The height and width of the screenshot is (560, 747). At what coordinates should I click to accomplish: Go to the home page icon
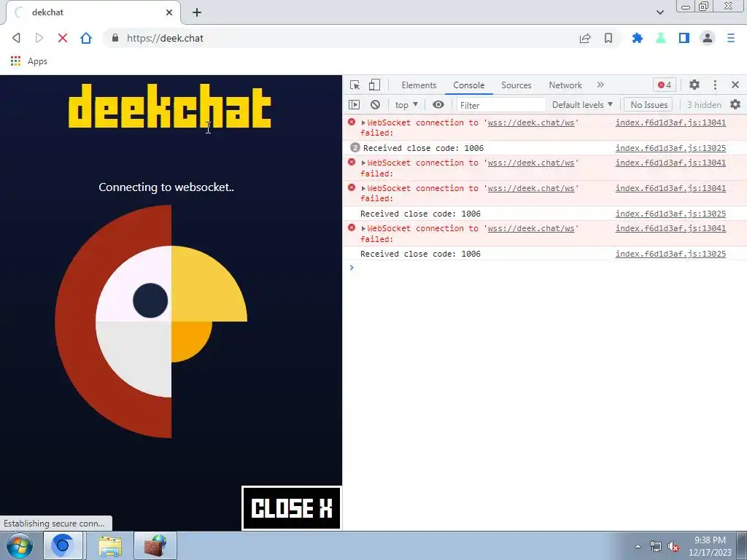(86, 38)
